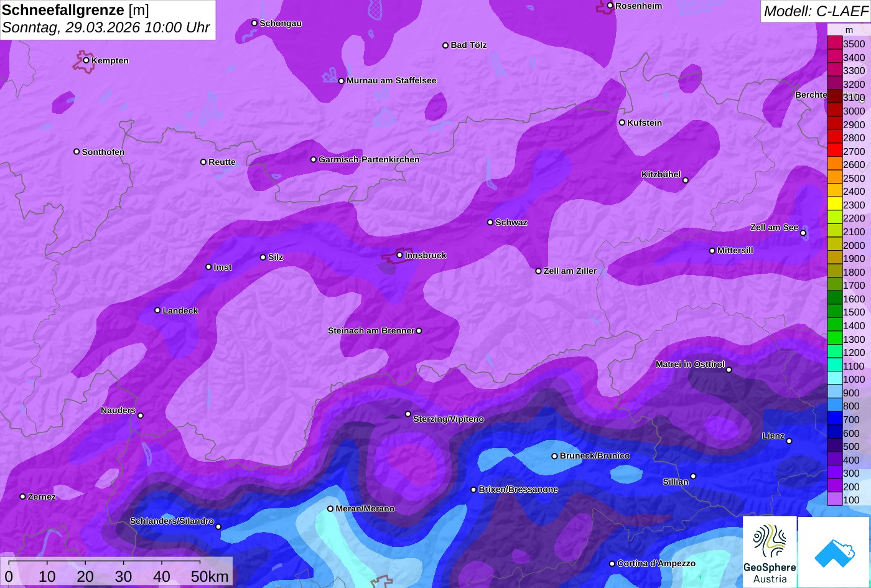
Task: Click the Sillian marker dot
Action: pos(693,477)
